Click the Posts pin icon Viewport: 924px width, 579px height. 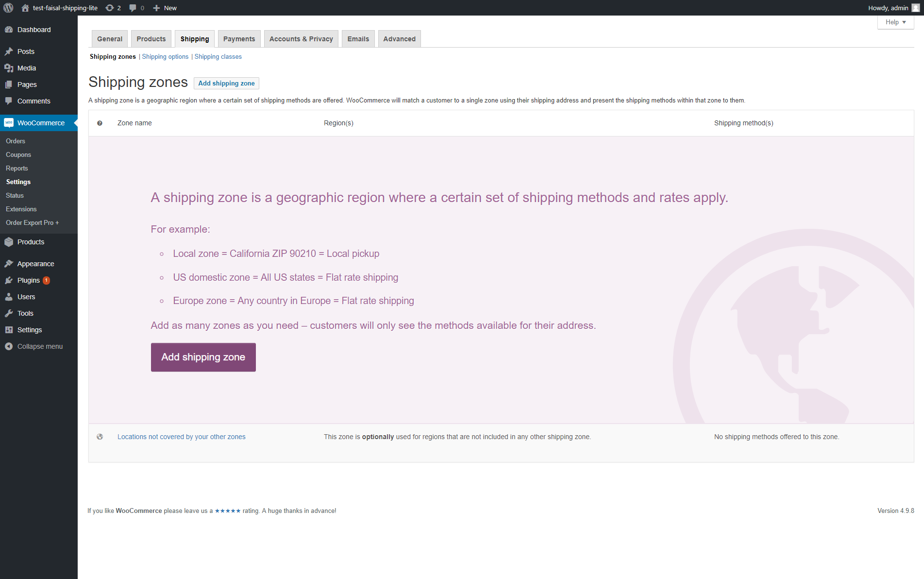(x=9, y=51)
